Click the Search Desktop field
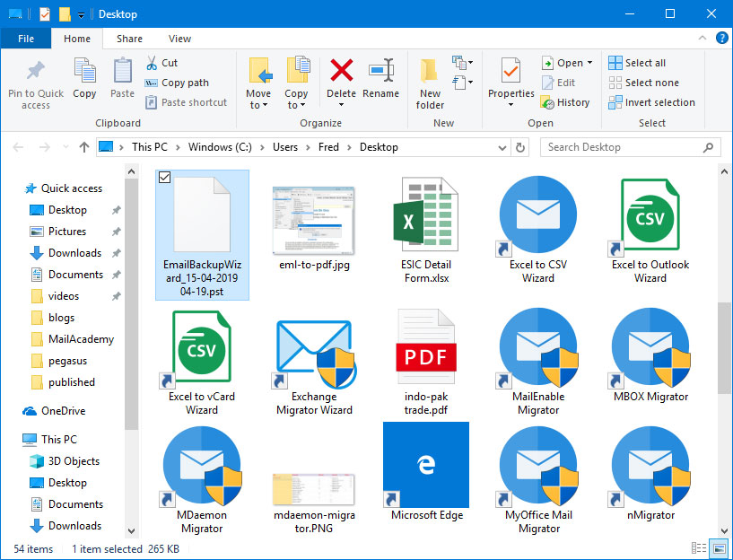The height and width of the screenshot is (560, 733). point(630,147)
